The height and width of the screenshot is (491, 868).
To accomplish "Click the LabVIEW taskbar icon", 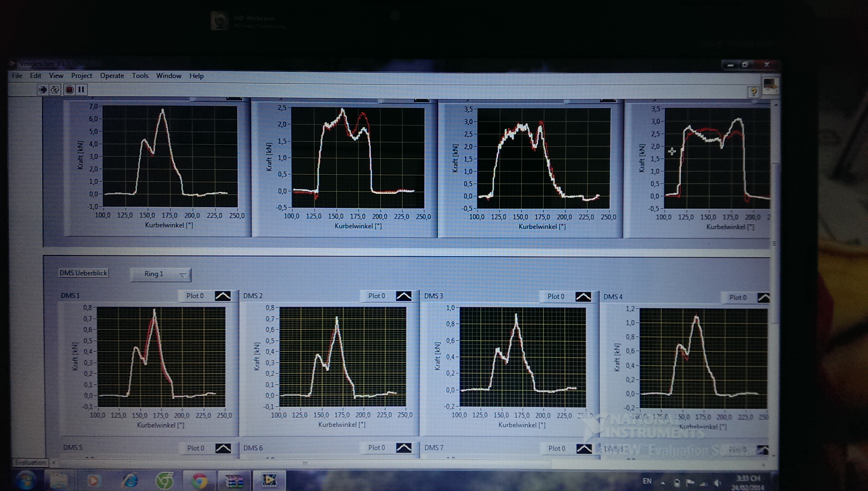I will tap(269, 480).
